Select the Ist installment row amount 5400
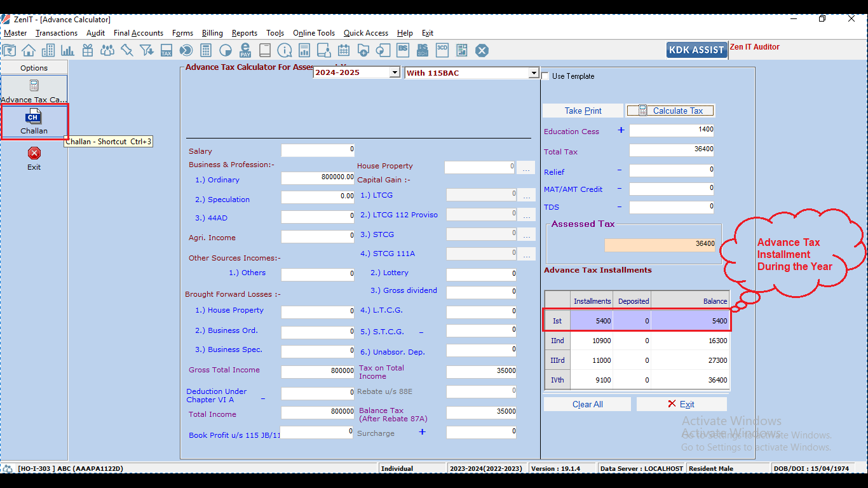This screenshot has height=488, width=868. tap(592, 321)
